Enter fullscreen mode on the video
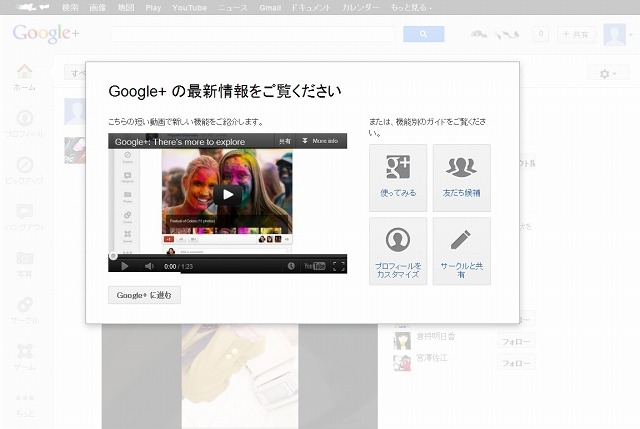This screenshot has height=429, width=640. 338,266
